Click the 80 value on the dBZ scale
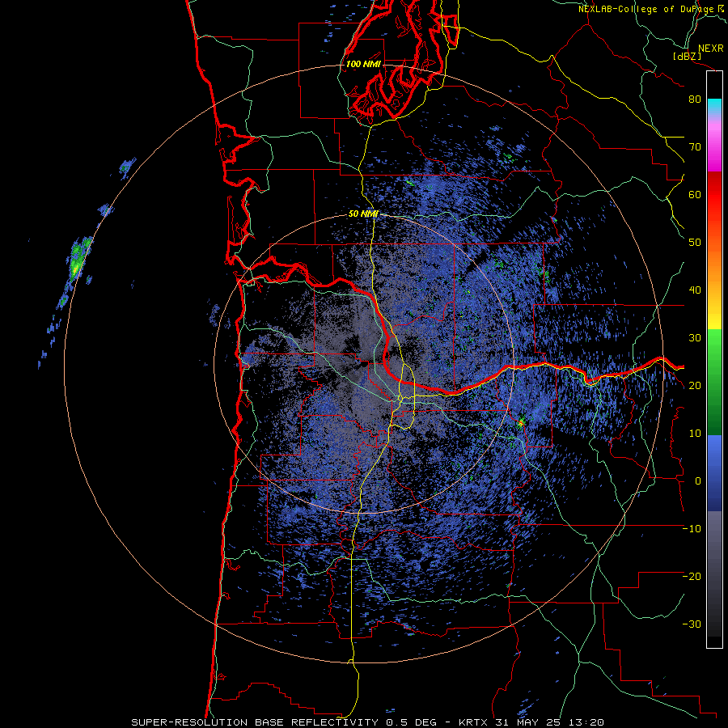 coord(695,99)
